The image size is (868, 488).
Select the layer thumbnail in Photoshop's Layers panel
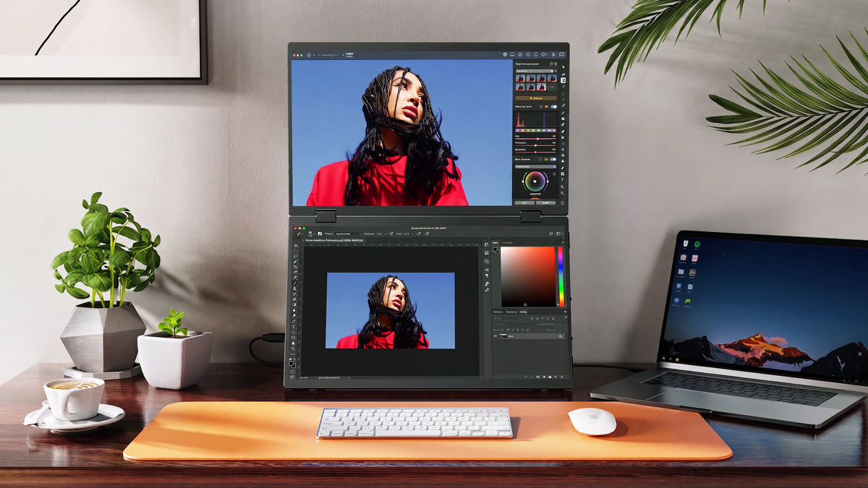tap(503, 336)
